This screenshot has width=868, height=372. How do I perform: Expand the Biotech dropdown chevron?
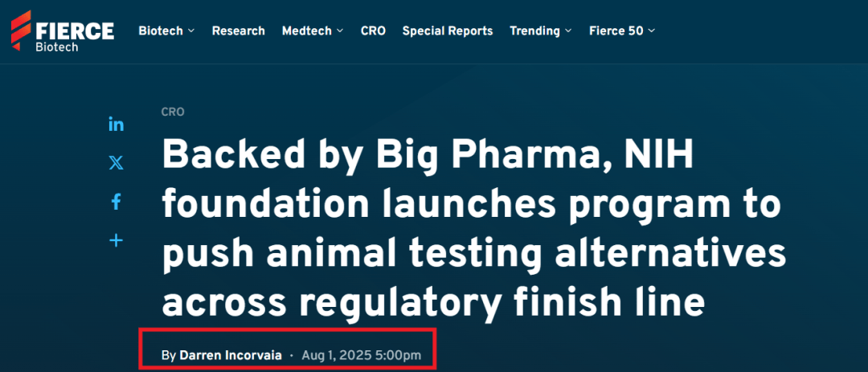(x=191, y=31)
